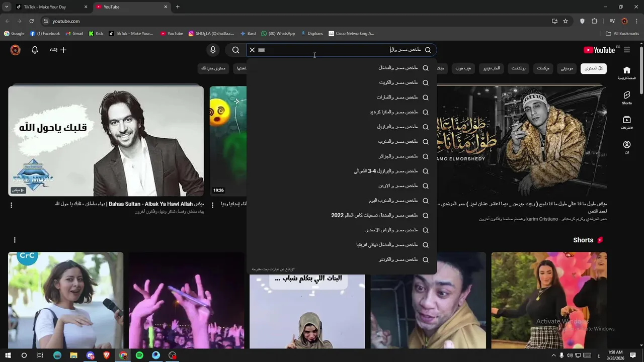This screenshot has height=362, width=644.
Task: Open a new browser tab
Action: coord(178,7)
